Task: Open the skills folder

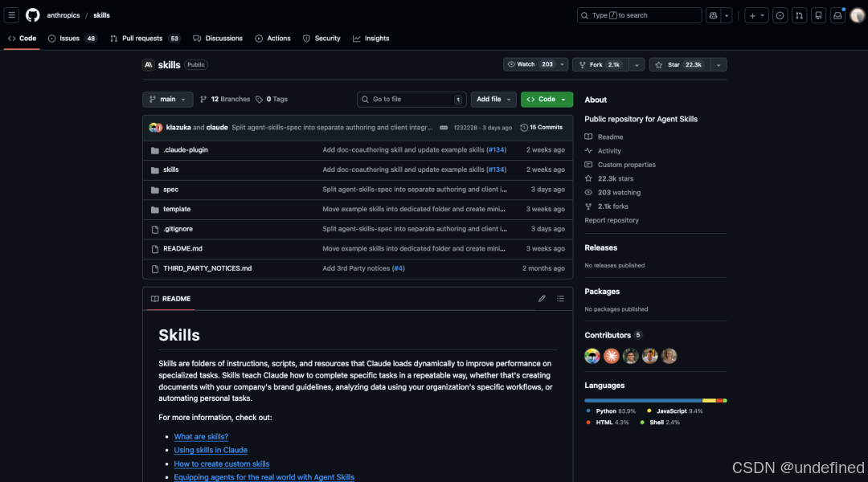Action: [170, 170]
